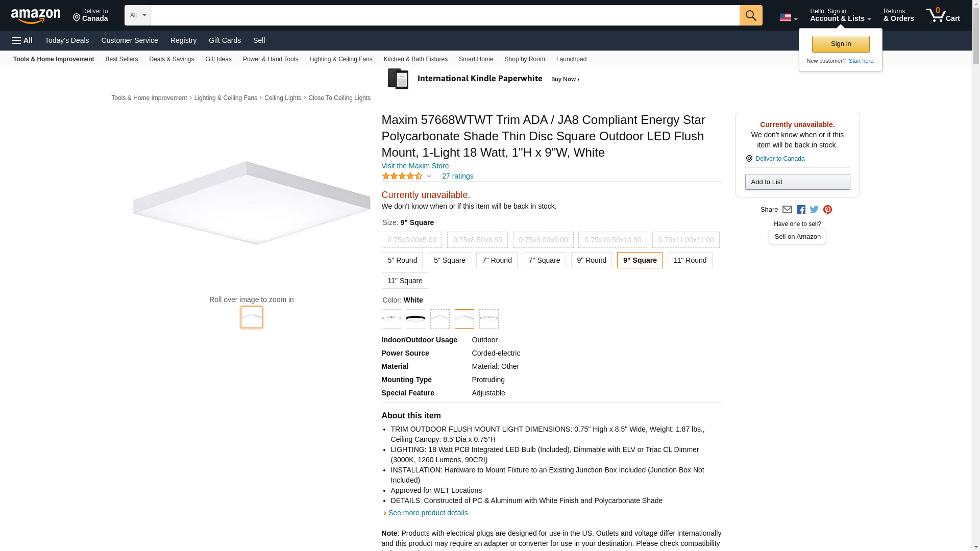Share product on Facebook
The image size is (980, 551).
[801, 210]
